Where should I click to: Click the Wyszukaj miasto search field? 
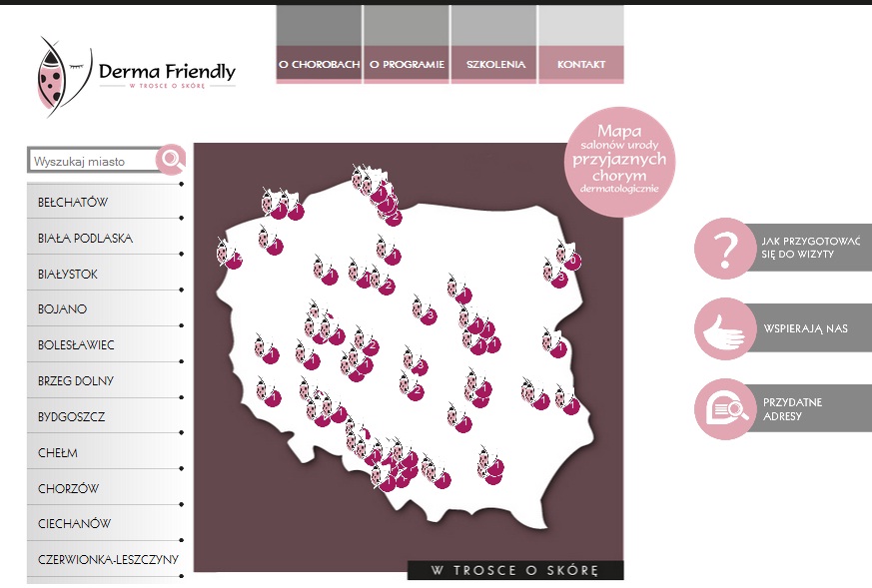point(92,161)
